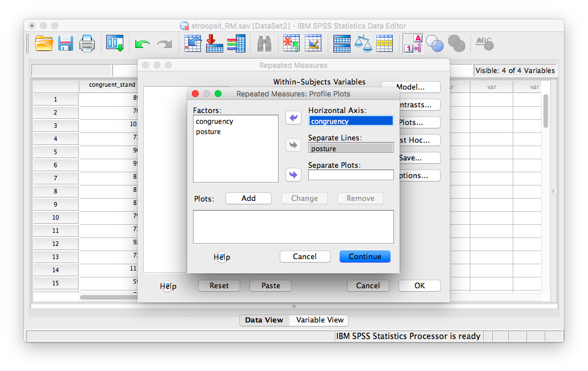This screenshot has width=588, height=371.
Task: Click the Show all variables gray circles icon
Action: coord(457,43)
